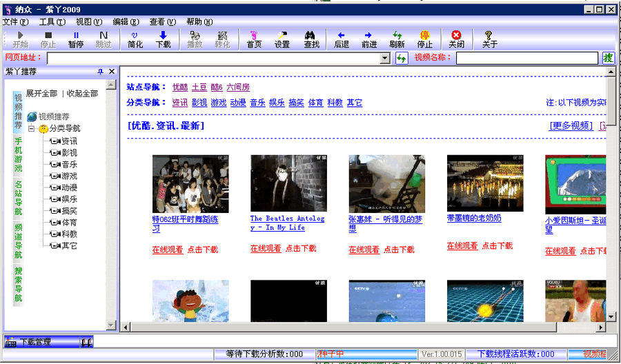Select 搞笑 in the category tree
The height and width of the screenshot is (364, 621).
(69, 211)
